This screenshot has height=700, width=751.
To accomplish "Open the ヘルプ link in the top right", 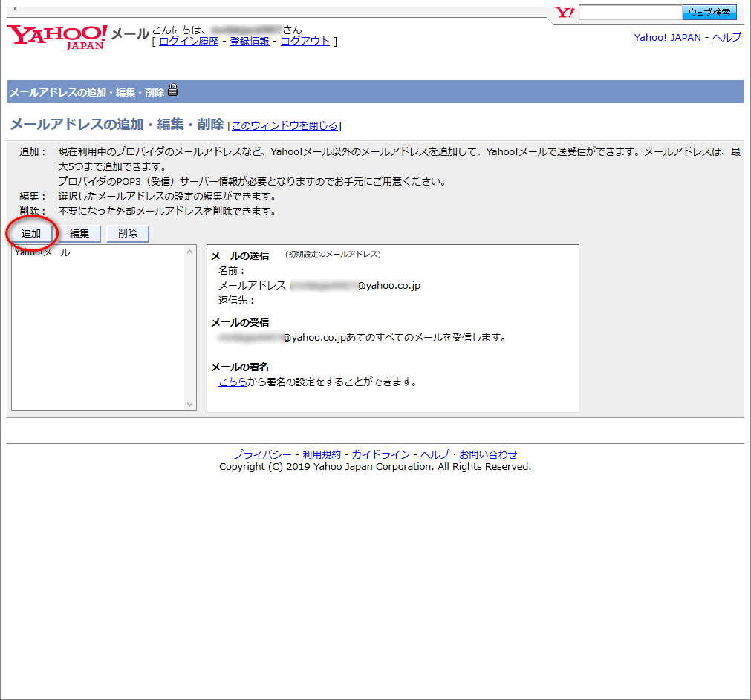I will click(x=726, y=38).
